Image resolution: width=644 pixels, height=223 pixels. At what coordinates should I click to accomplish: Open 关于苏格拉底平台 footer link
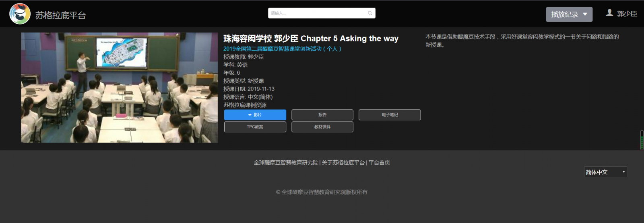click(343, 163)
